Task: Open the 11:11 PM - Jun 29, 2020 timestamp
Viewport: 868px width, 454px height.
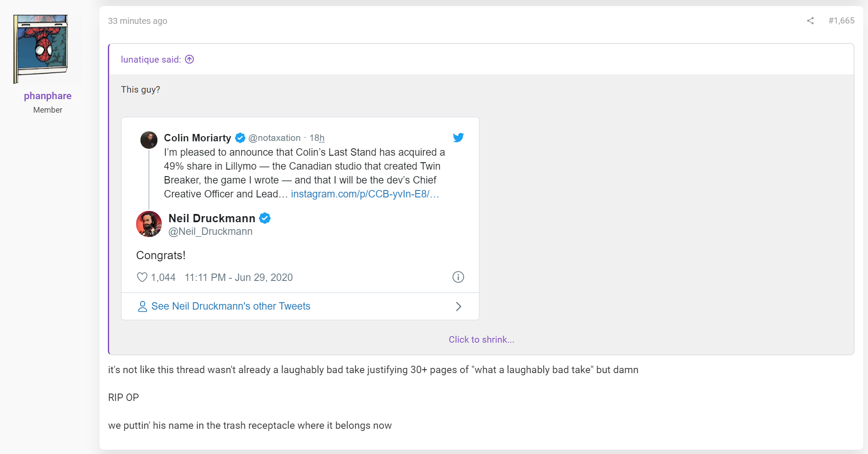Action: 239,277
